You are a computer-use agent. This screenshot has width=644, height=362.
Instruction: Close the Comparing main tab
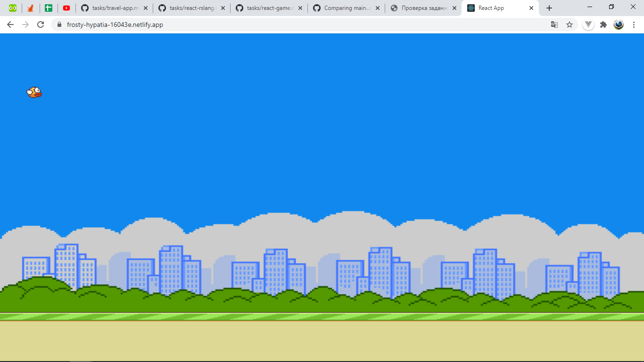tap(377, 8)
